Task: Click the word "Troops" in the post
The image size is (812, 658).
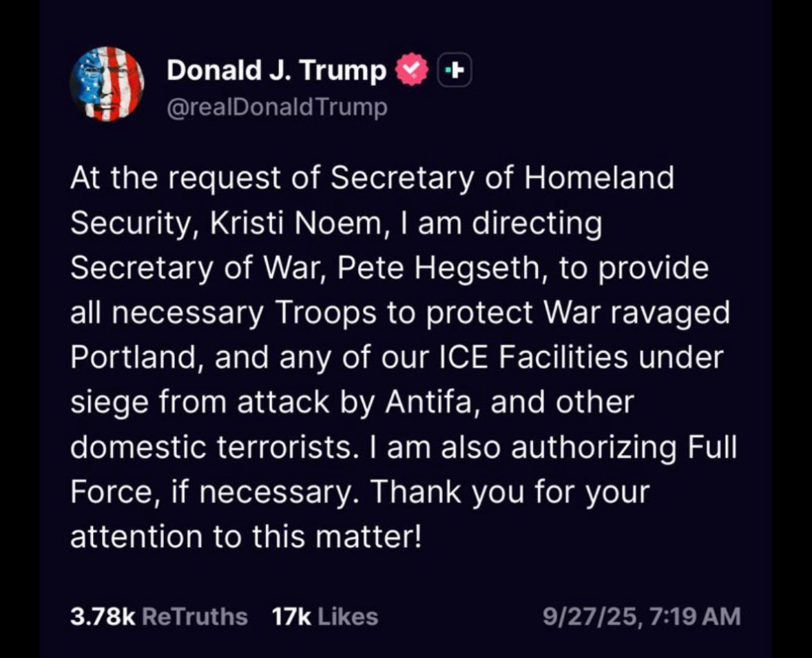Action: point(326,313)
